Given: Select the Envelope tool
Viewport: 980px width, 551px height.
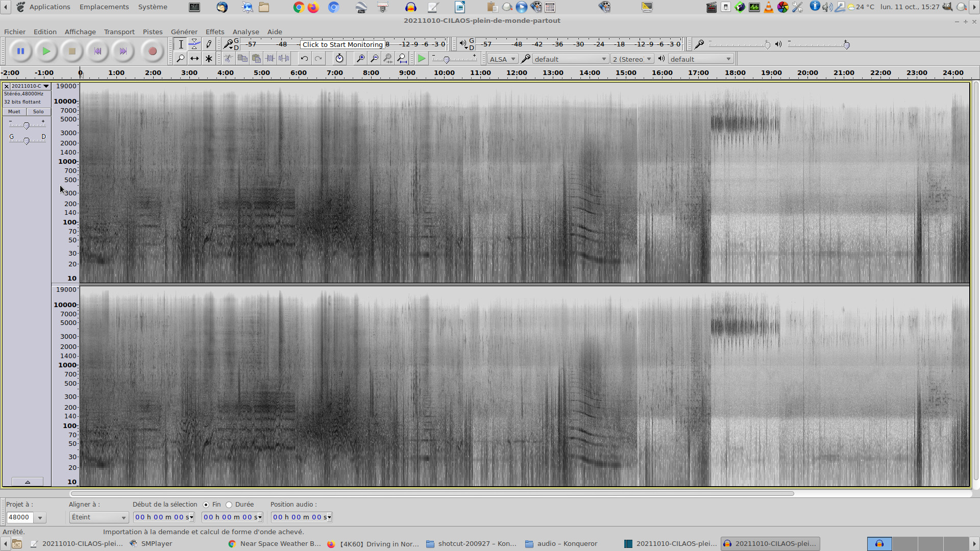Looking at the screenshot, I should click(194, 44).
